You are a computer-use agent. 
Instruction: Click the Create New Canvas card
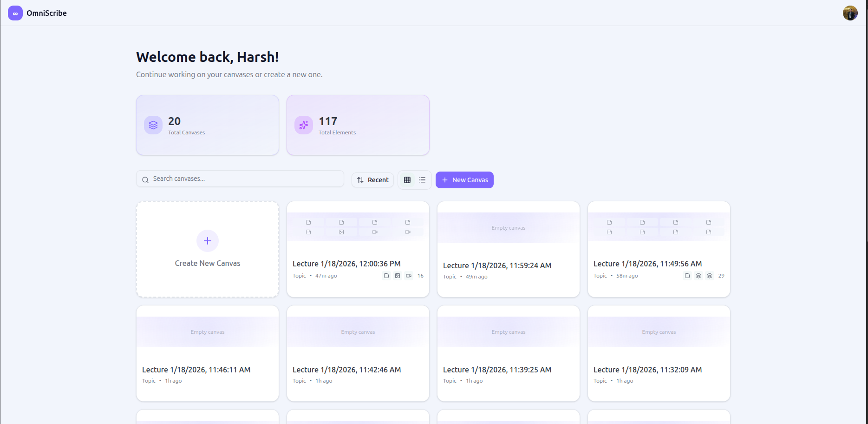[208, 249]
